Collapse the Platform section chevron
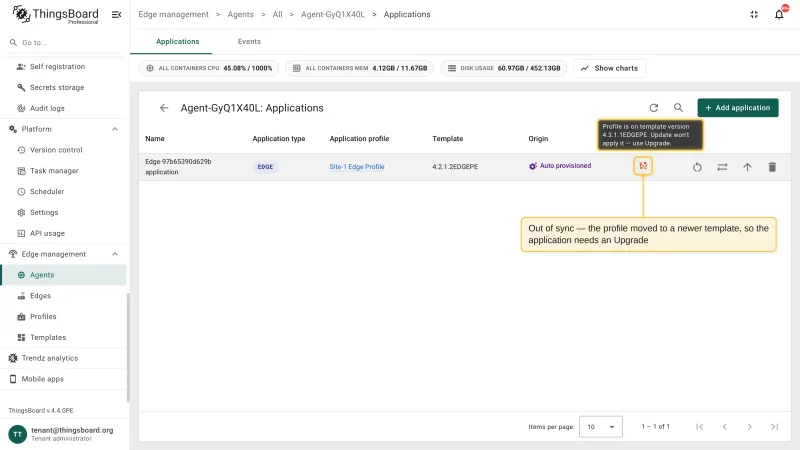The height and width of the screenshot is (450, 800). pos(115,129)
